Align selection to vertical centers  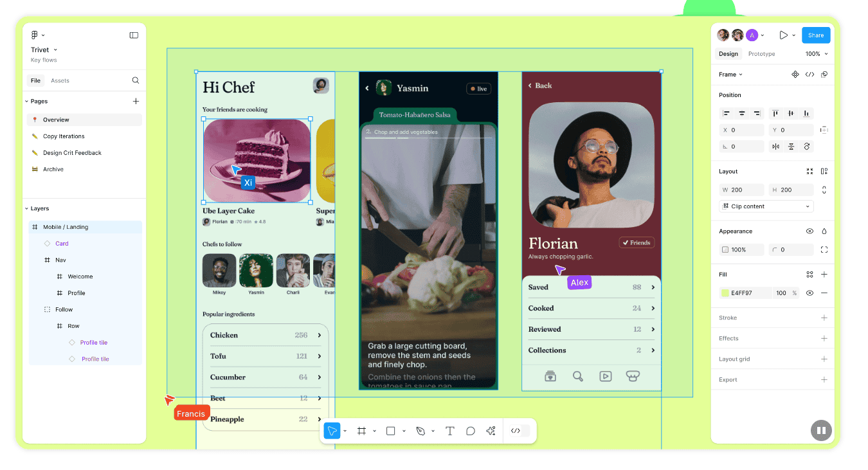click(791, 113)
